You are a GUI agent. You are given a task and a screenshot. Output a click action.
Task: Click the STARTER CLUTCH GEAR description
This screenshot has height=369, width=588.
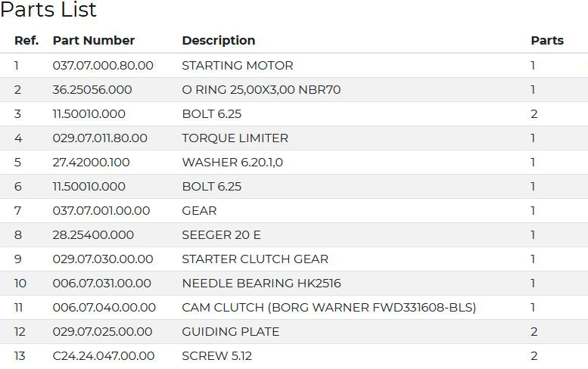pyautogui.click(x=255, y=259)
